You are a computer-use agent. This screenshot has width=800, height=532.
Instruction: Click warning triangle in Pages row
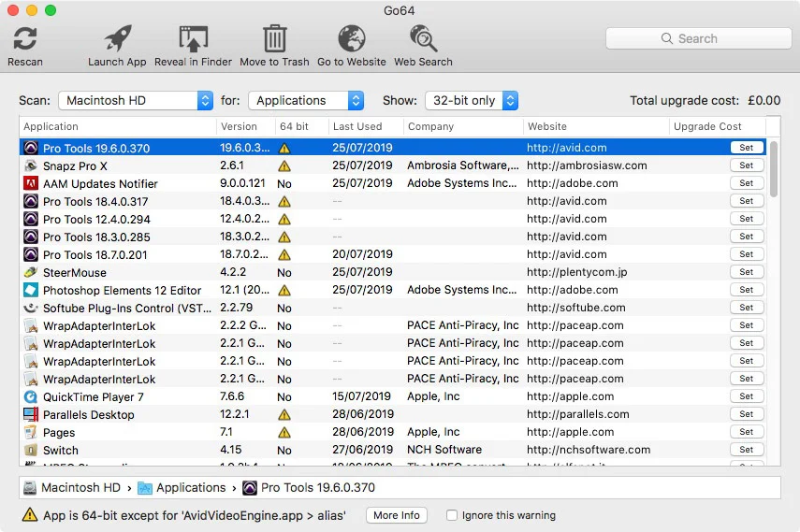click(284, 433)
